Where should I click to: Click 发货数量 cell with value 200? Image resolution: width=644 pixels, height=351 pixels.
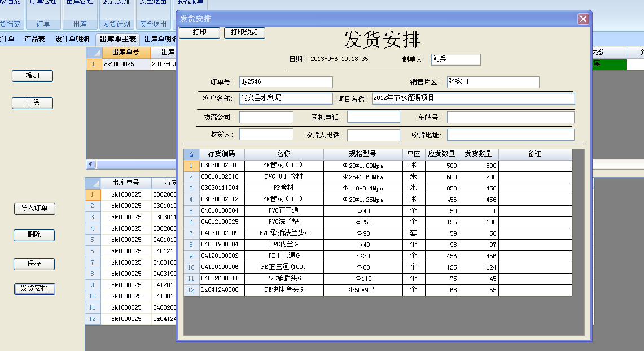coord(479,177)
